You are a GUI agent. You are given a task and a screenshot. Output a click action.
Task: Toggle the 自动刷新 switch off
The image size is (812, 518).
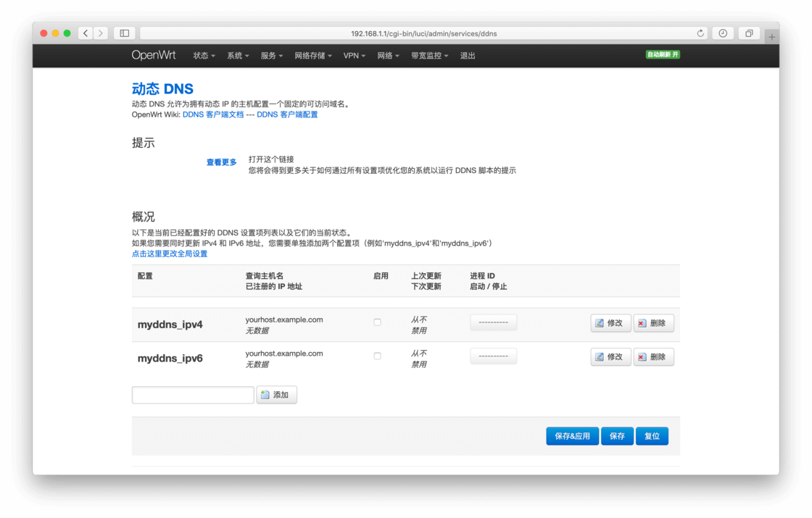point(662,54)
